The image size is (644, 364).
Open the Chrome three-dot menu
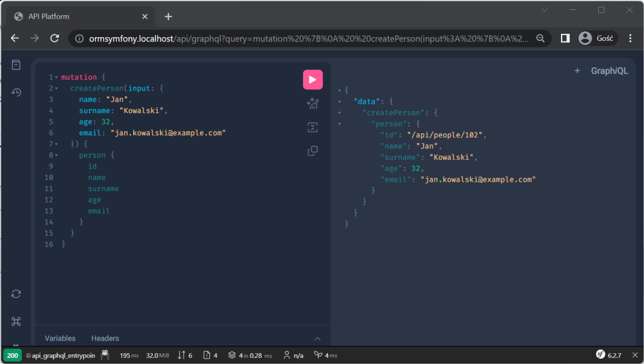[630, 38]
